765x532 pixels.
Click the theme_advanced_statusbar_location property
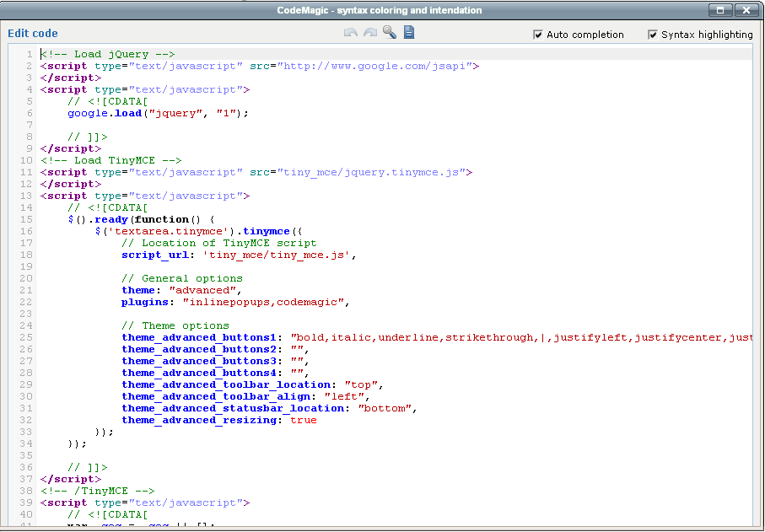click(x=233, y=408)
